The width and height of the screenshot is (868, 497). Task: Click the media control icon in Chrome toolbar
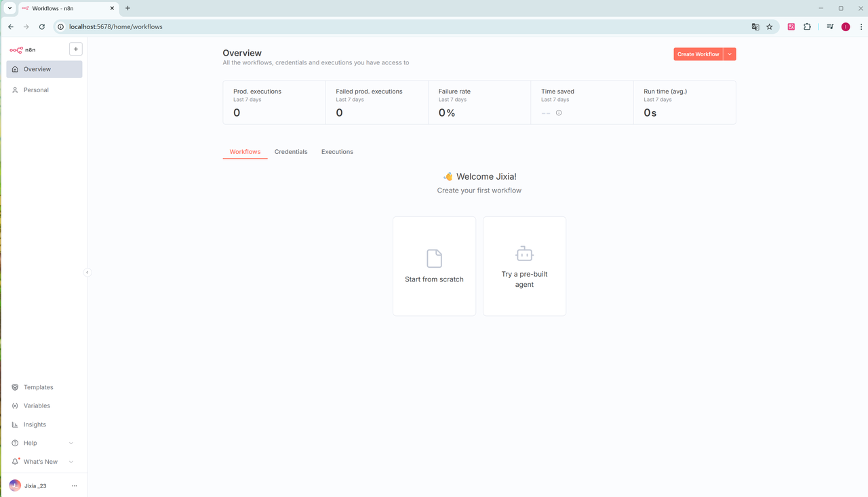(830, 26)
